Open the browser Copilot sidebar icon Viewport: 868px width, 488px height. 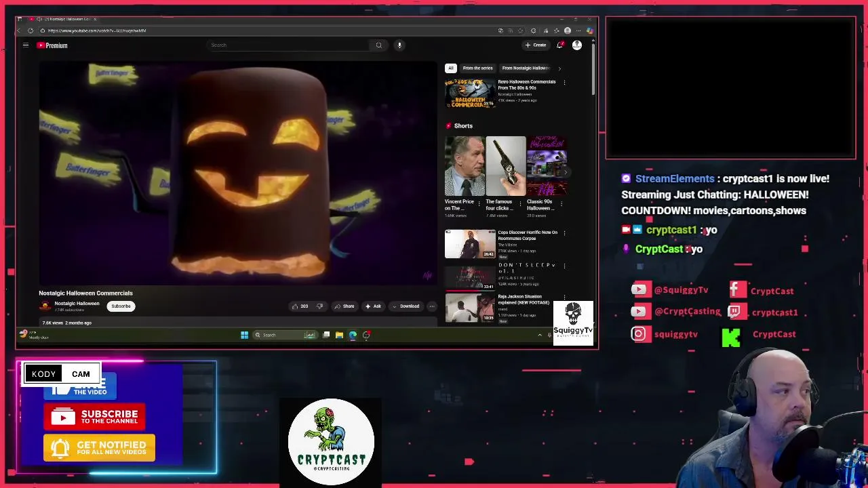(589, 30)
